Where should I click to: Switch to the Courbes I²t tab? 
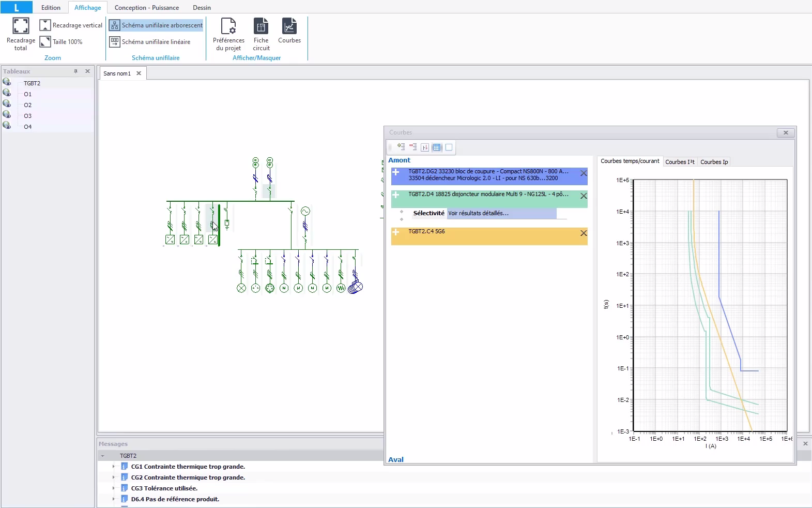click(680, 162)
